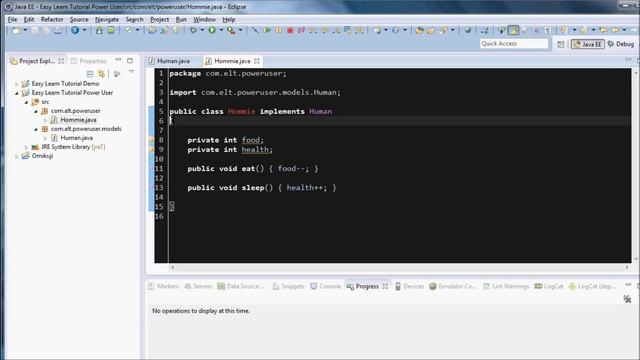Open the File menu

click(12, 19)
